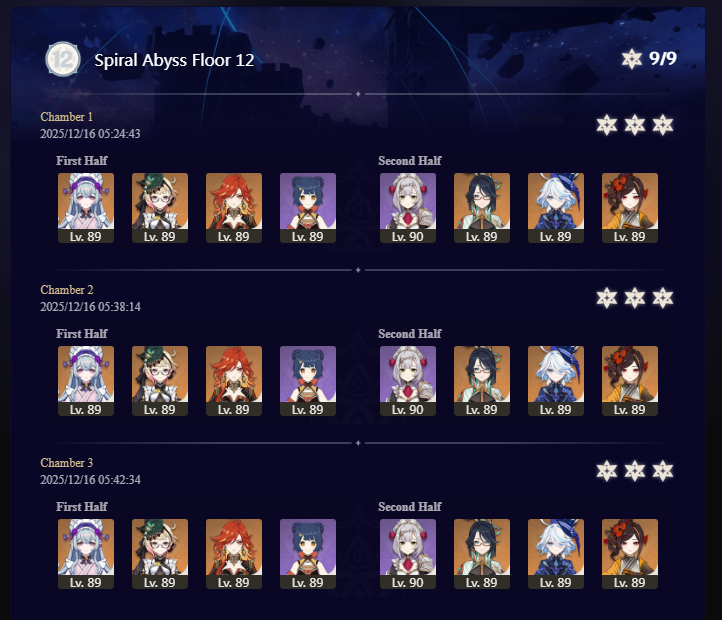This screenshot has width=722, height=620.
Task: Click Chamber 1 first star rating icon
Action: pos(606,125)
